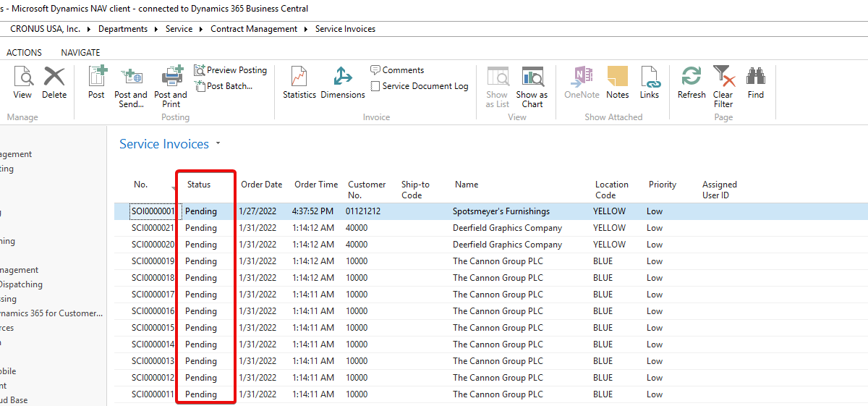This screenshot has width=868, height=406.
Task: Open invoice Comments
Action: (397, 70)
